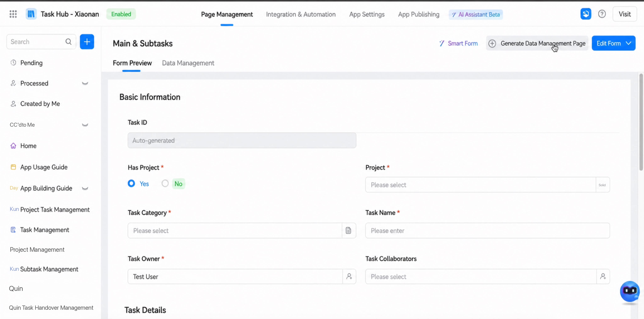644x319 pixels.
Task: Click the Task Category document icon
Action: point(349,230)
